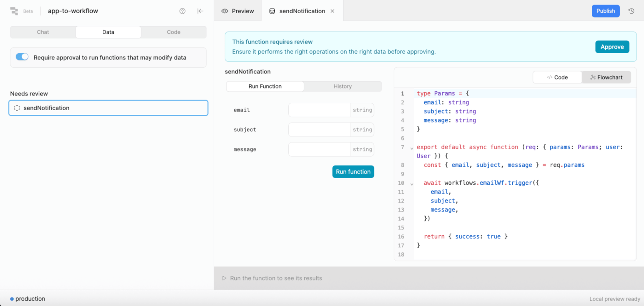Screen dimensions: 644x306
Task: Close the sendNotification tab
Action: (332, 11)
